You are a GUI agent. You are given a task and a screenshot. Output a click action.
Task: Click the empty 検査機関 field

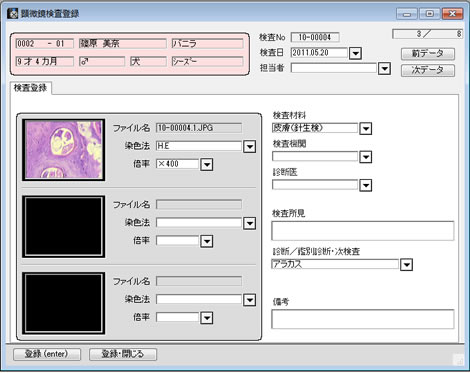315,156
